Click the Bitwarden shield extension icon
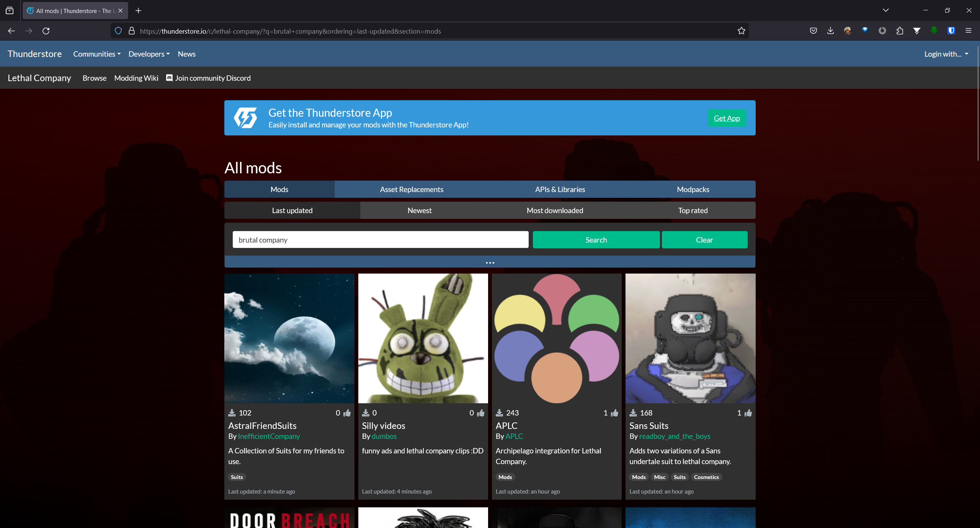 951,31
